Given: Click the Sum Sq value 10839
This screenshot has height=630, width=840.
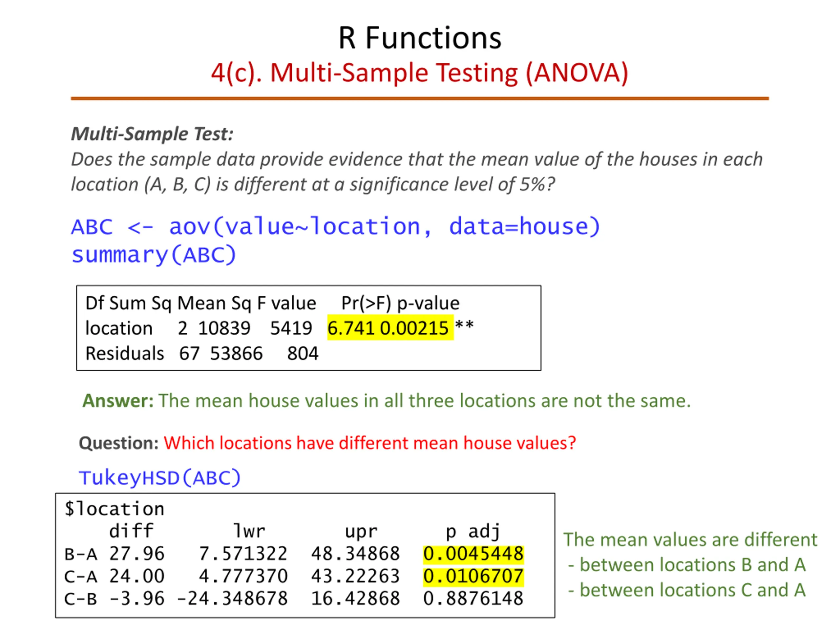Looking at the screenshot, I should [224, 328].
